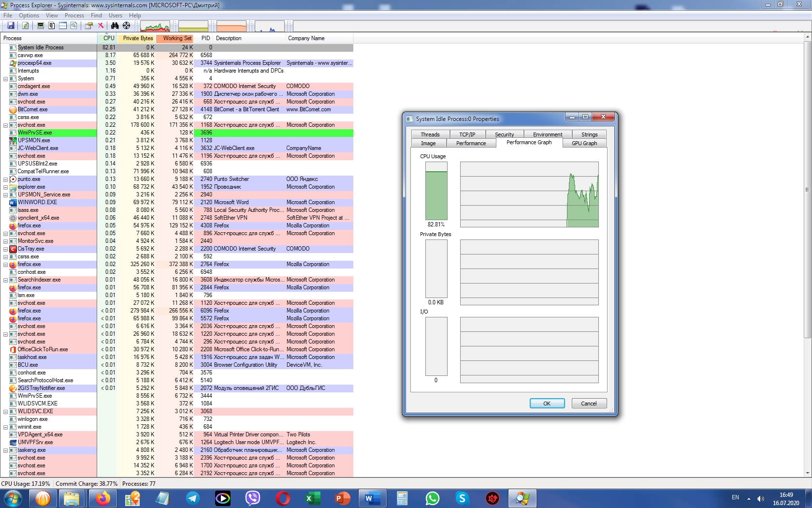Click the binoculars Find icon
The width and height of the screenshot is (812, 508).
click(115, 26)
